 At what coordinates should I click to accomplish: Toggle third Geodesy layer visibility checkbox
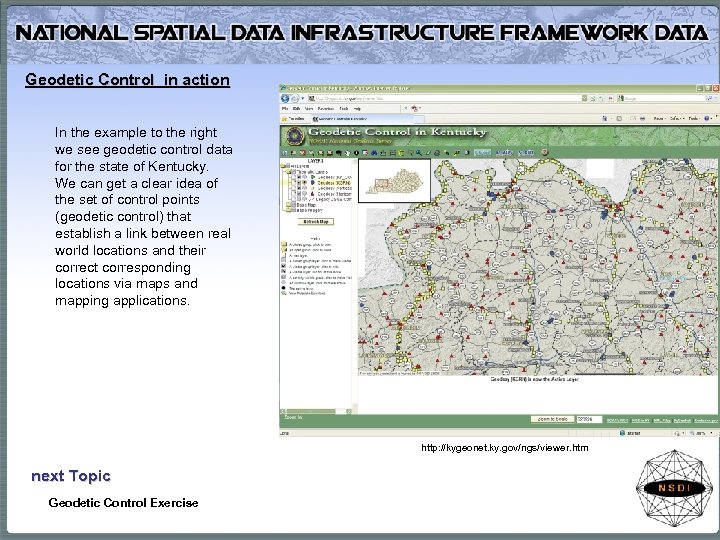point(299,188)
